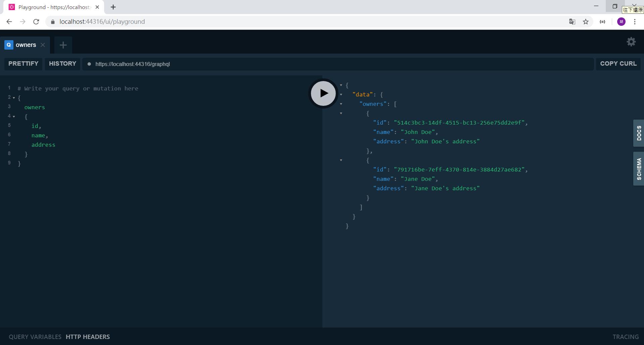This screenshot has width=644, height=345.
Task: Open Google Translate page icon
Action: click(x=572, y=21)
